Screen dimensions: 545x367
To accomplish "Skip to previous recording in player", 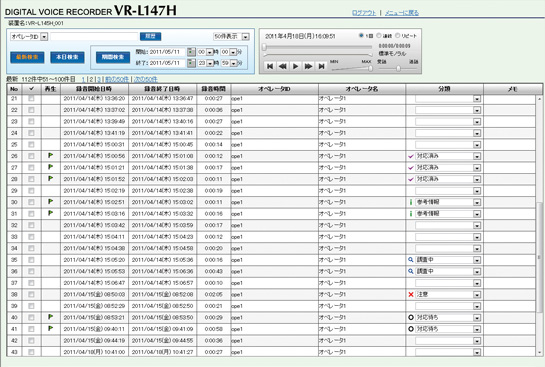I will pos(270,66).
